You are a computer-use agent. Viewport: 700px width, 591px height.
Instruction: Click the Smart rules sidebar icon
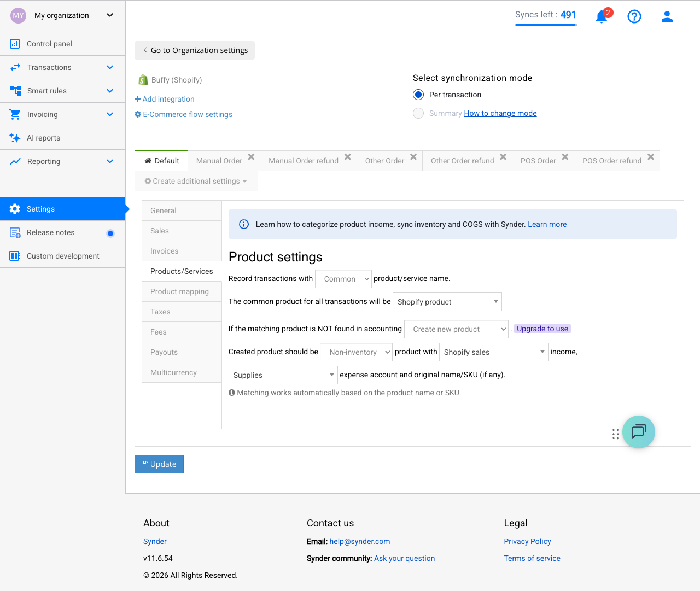(15, 91)
